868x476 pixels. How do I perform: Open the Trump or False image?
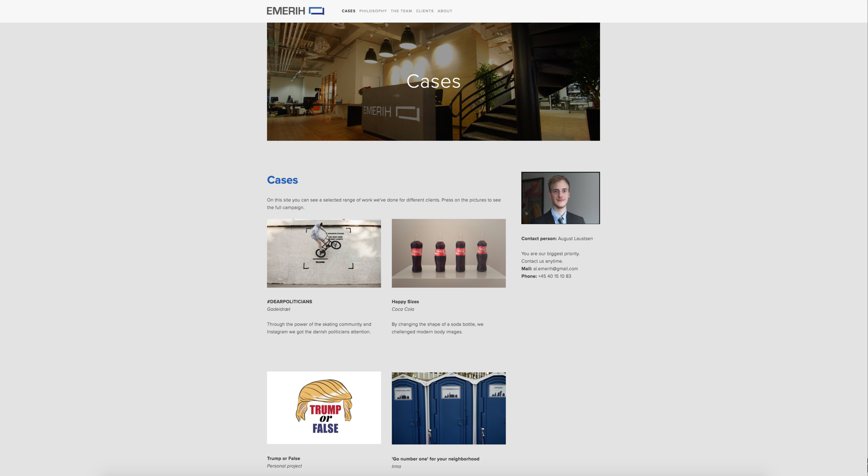coord(324,408)
